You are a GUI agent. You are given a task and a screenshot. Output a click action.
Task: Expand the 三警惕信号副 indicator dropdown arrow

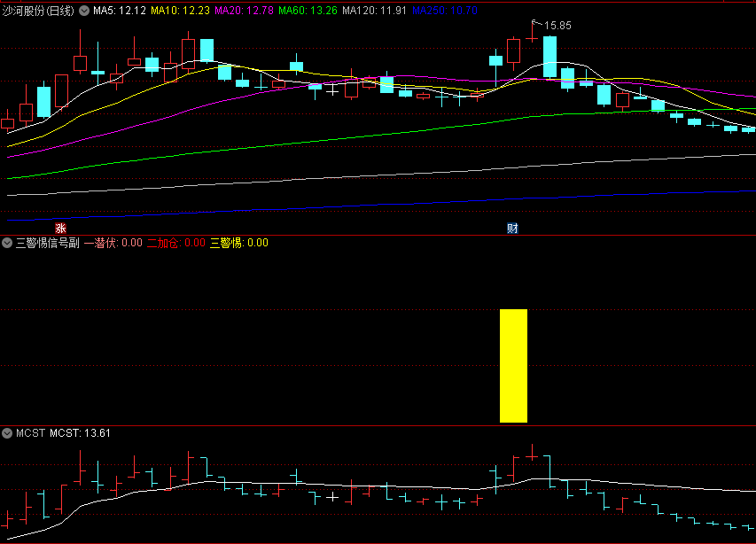click(7, 243)
